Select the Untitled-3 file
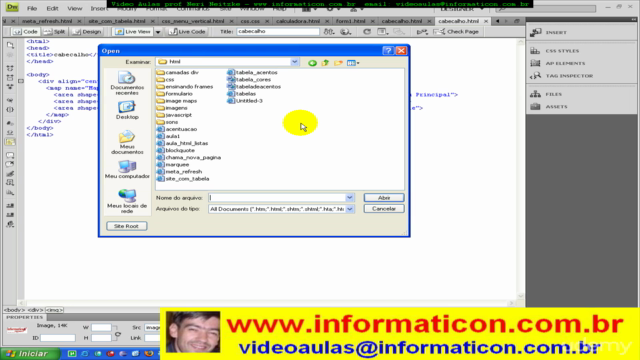 [x=245, y=101]
